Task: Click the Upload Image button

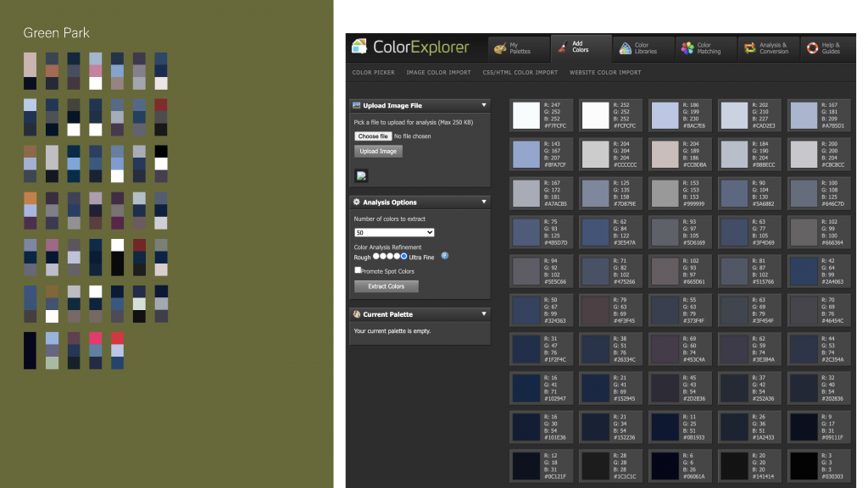Action: (378, 151)
